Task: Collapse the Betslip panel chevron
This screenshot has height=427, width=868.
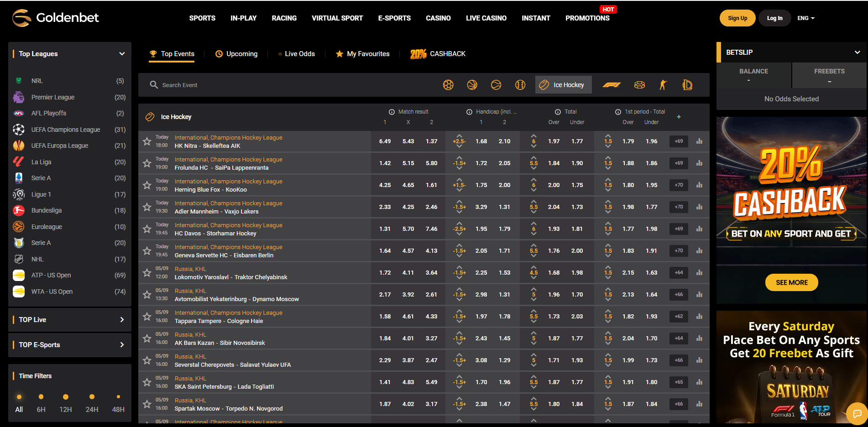Action: coord(857,52)
